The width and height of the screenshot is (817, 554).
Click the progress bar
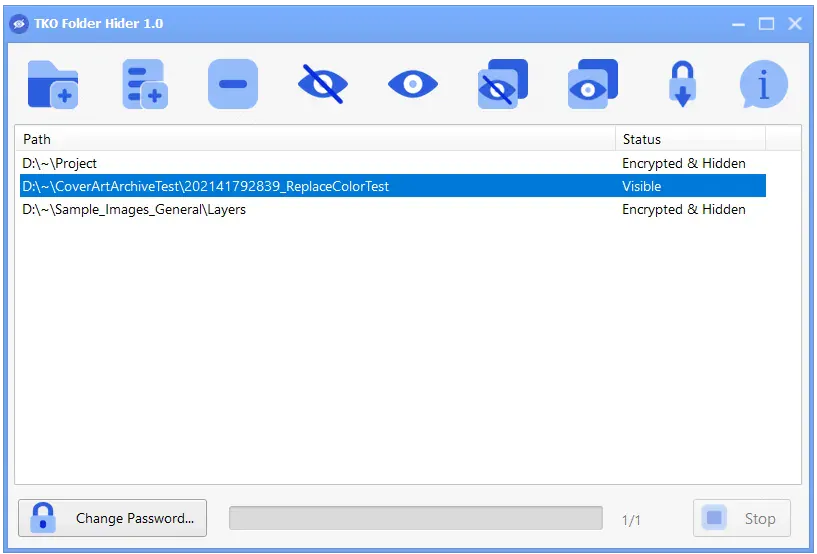416,518
